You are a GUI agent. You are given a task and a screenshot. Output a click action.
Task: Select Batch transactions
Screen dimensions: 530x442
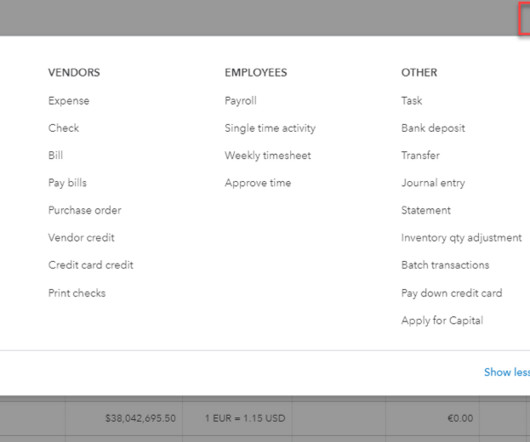pos(445,265)
